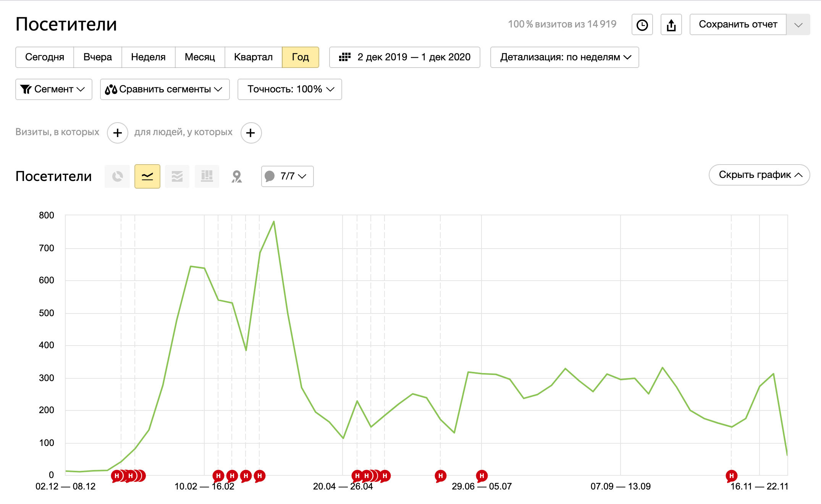
Task: Switch to bar columns chart icon
Action: 207,176
